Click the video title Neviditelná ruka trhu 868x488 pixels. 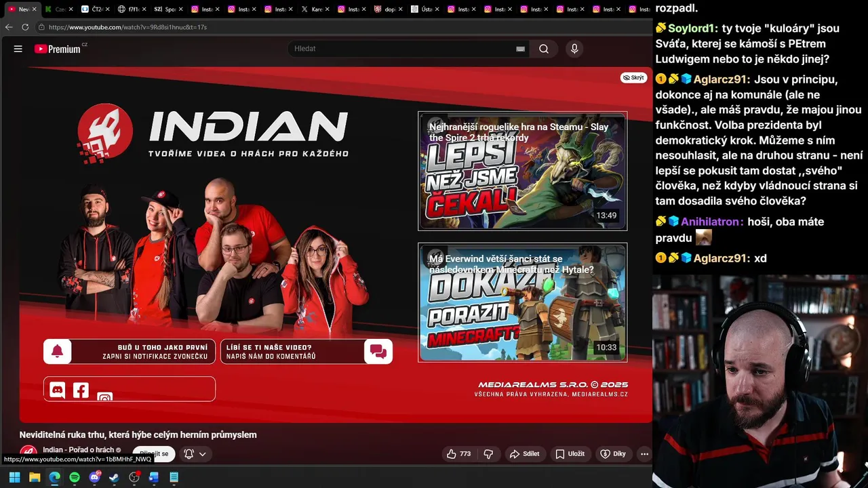click(x=138, y=434)
